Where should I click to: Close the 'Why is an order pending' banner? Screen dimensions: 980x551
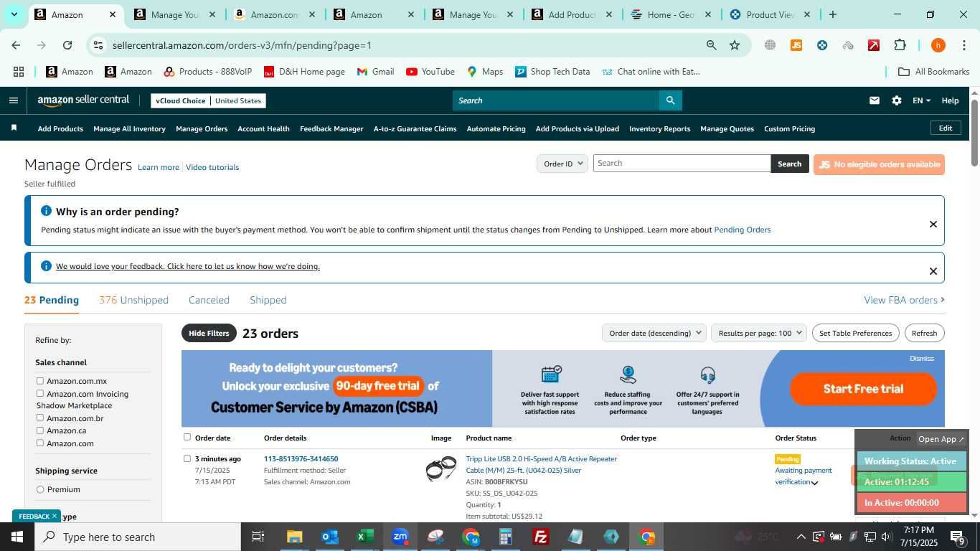[x=933, y=224]
